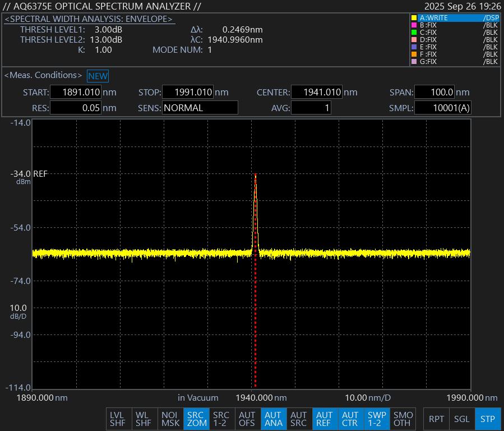The width and height of the screenshot is (504, 431).
Task: Click the yellow trace A color swatch
Action: [414, 18]
